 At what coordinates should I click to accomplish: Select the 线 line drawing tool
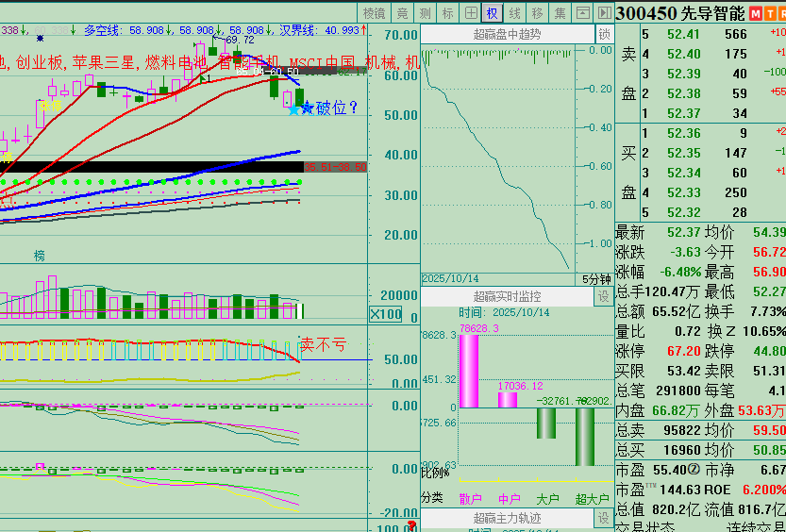pyautogui.click(x=514, y=12)
